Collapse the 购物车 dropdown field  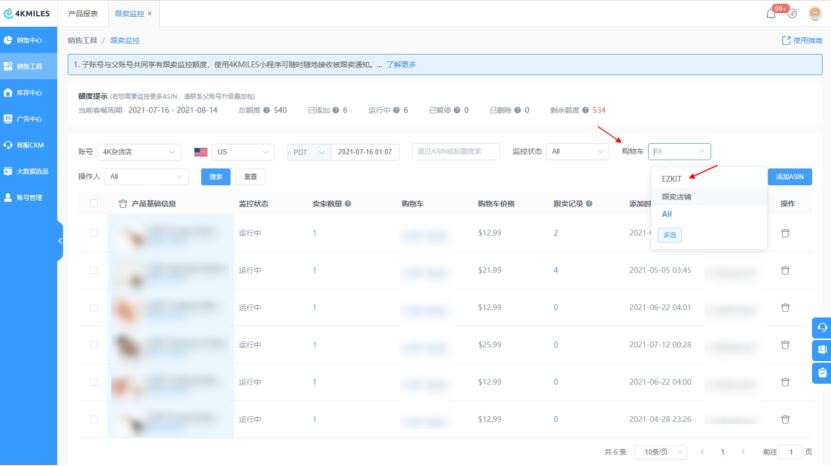[679, 152]
